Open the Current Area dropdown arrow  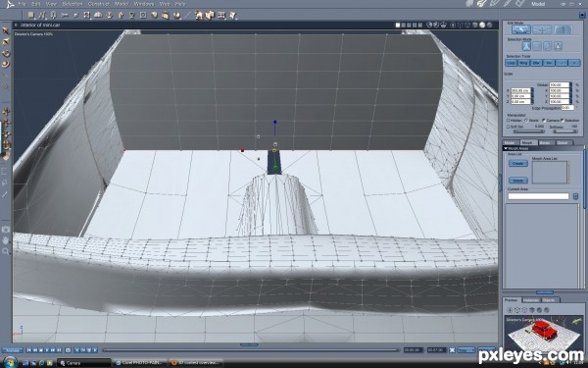pos(575,196)
